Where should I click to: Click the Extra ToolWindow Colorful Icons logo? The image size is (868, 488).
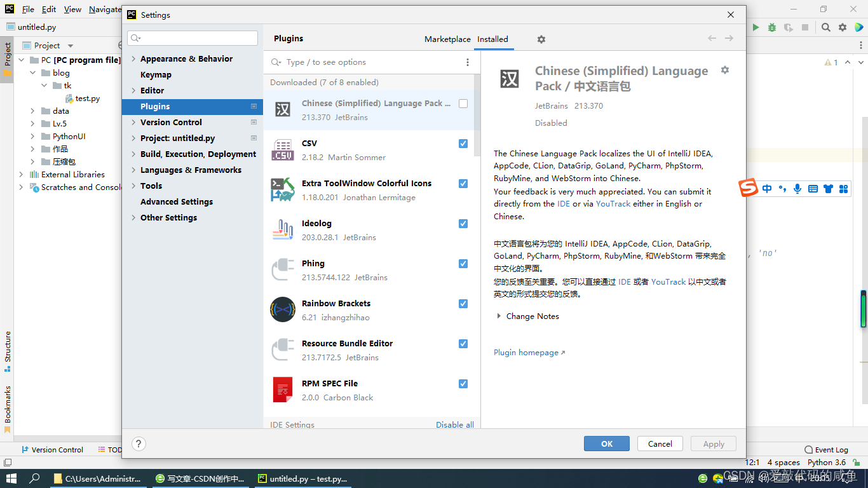pos(283,190)
